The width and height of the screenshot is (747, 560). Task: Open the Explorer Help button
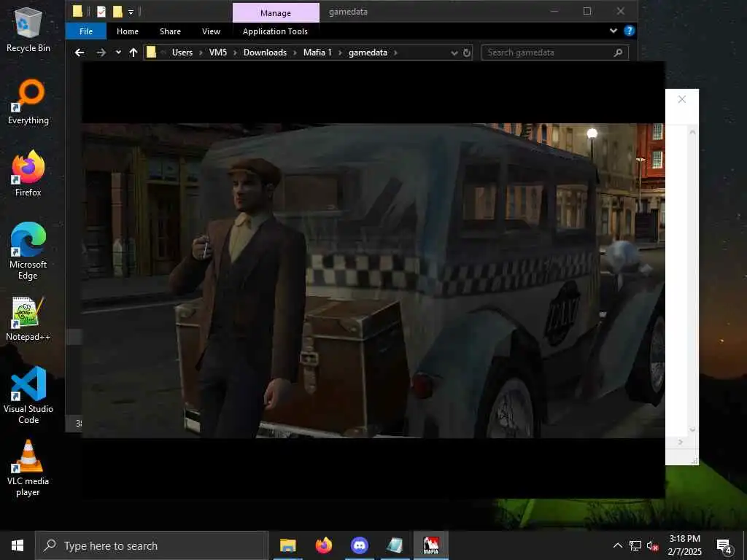630,31
